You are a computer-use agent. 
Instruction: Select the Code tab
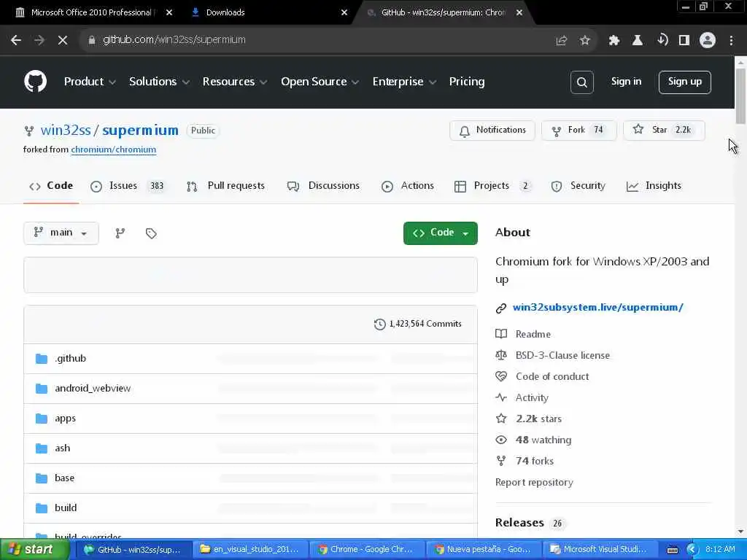[x=51, y=186]
